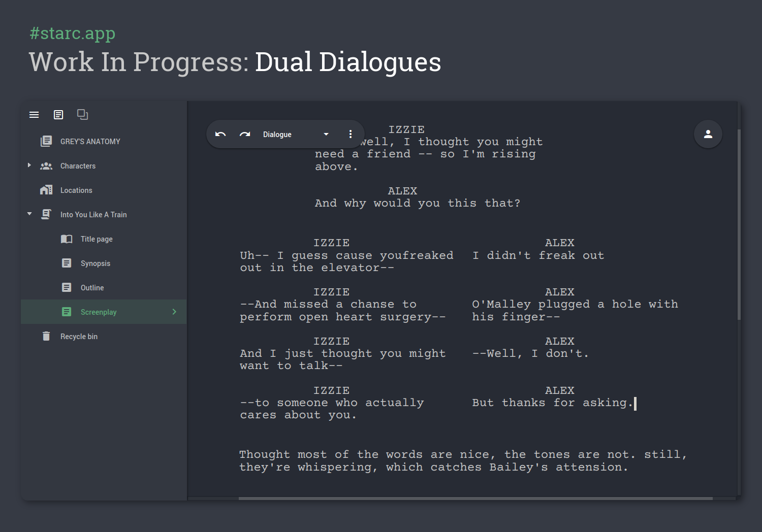The width and height of the screenshot is (762, 532).
Task: Select Locations in the sidebar
Action: tap(76, 190)
